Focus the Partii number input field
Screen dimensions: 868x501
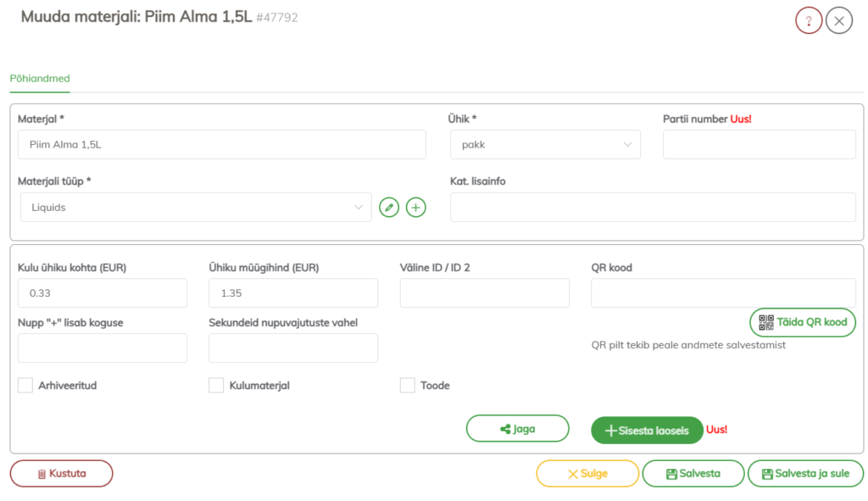759,145
